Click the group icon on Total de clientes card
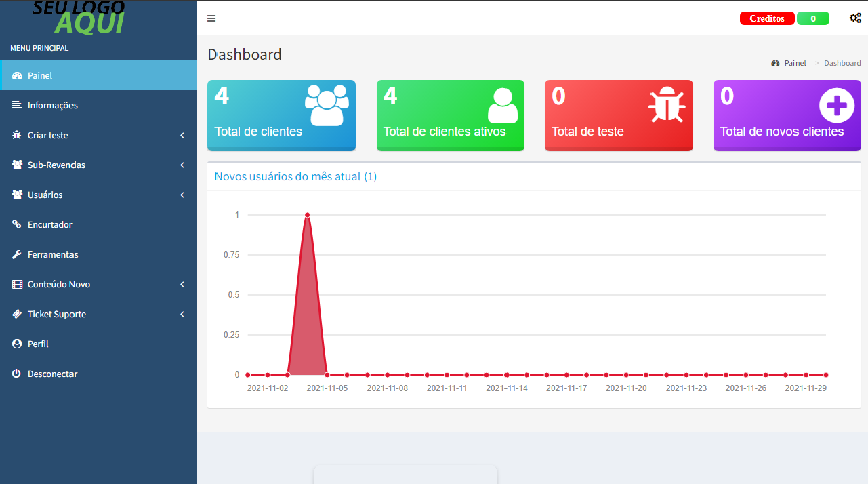 pyautogui.click(x=327, y=105)
